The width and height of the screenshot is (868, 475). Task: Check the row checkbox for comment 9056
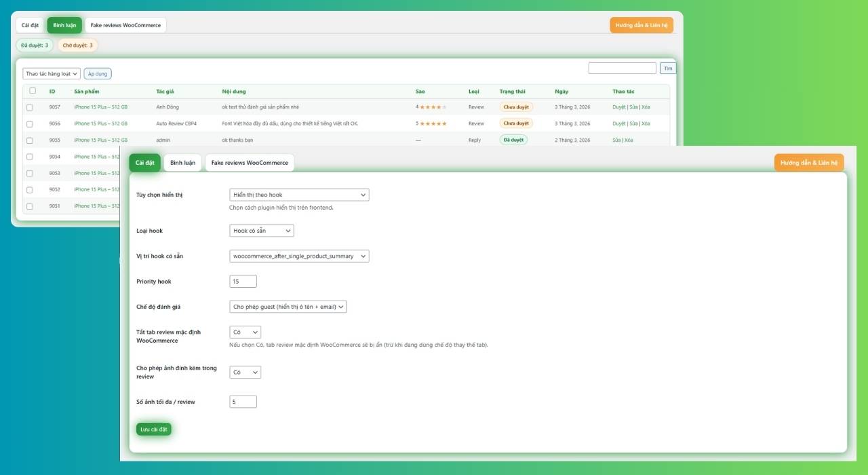point(30,123)
